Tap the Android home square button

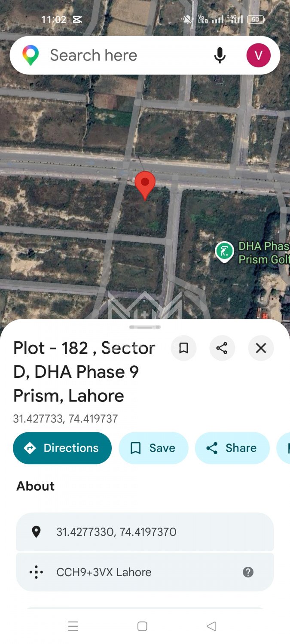coord(143,626)
